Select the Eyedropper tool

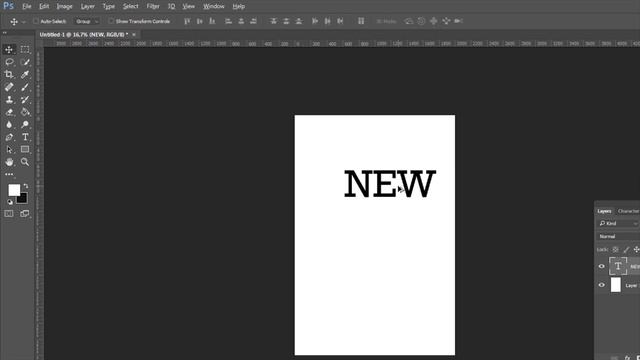click(x=25, y=74)
